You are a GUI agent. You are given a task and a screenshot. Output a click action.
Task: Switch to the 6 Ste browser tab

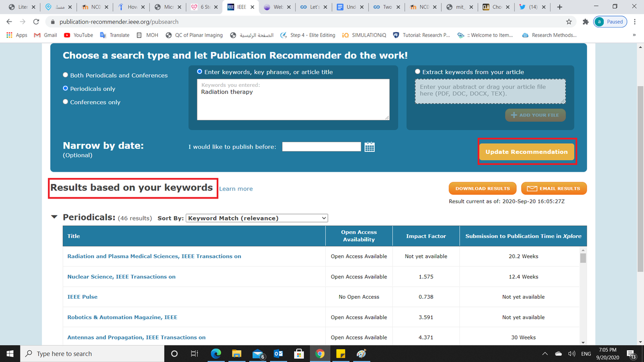(x=203, y=8)
